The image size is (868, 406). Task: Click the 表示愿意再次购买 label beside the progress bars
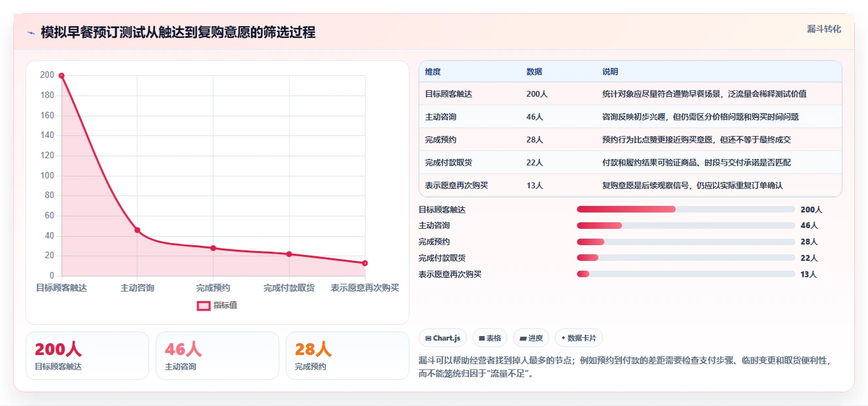click(450, 275)
